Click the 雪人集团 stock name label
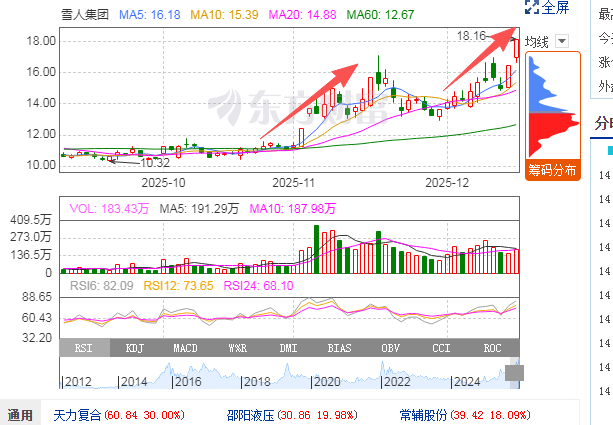 tap(85, 15)
